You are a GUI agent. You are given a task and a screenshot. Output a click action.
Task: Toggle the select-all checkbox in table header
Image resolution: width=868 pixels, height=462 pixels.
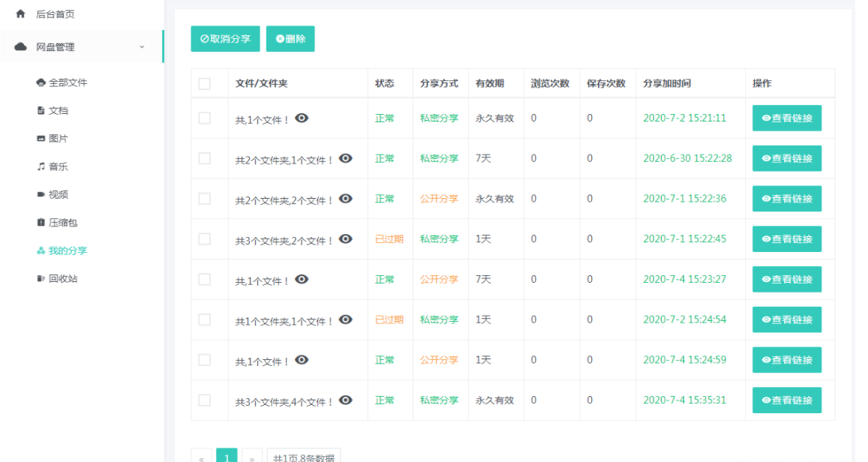205,83
